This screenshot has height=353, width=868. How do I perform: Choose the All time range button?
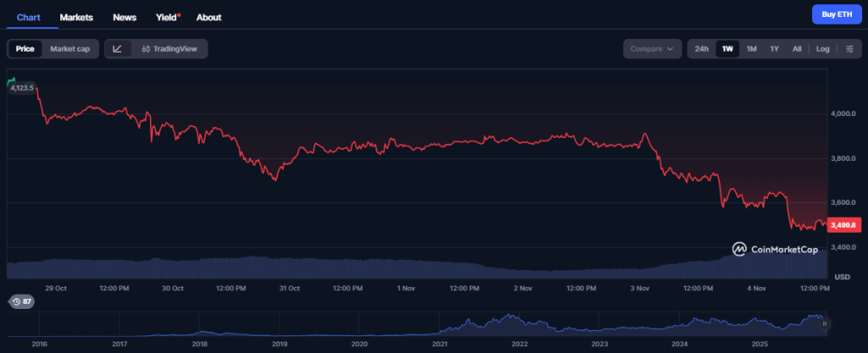click(797, 49)
